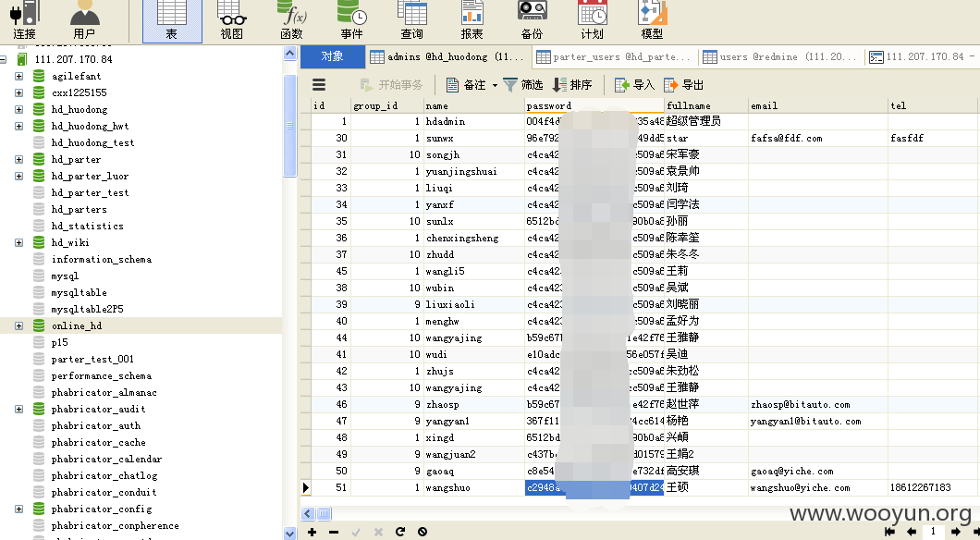The height and width of the screenshot is (540, 980).
Task: Click the refresh icon in bottom bar
Action: pos(400,532)
